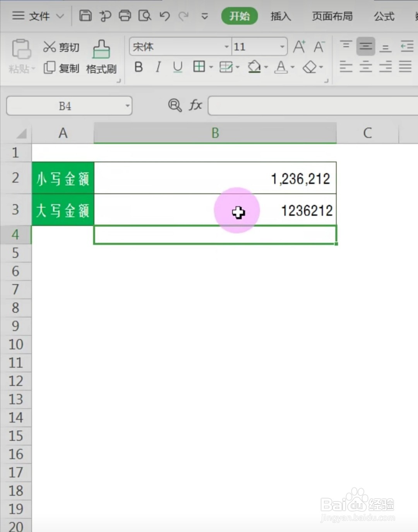The image size is (418, 532).
Task: Click the Cut (剪切) button
Action: coord(61,47)
